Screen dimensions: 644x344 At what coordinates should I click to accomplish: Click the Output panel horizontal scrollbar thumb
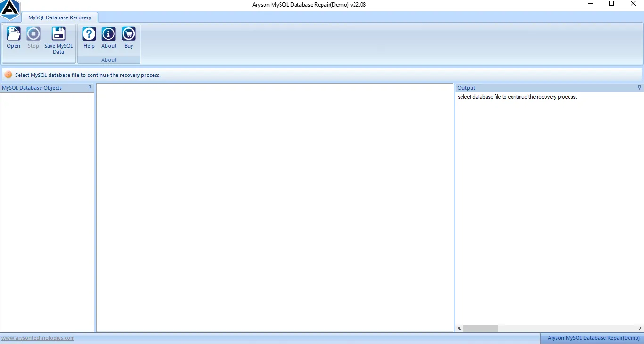click(x=480, y=328)
